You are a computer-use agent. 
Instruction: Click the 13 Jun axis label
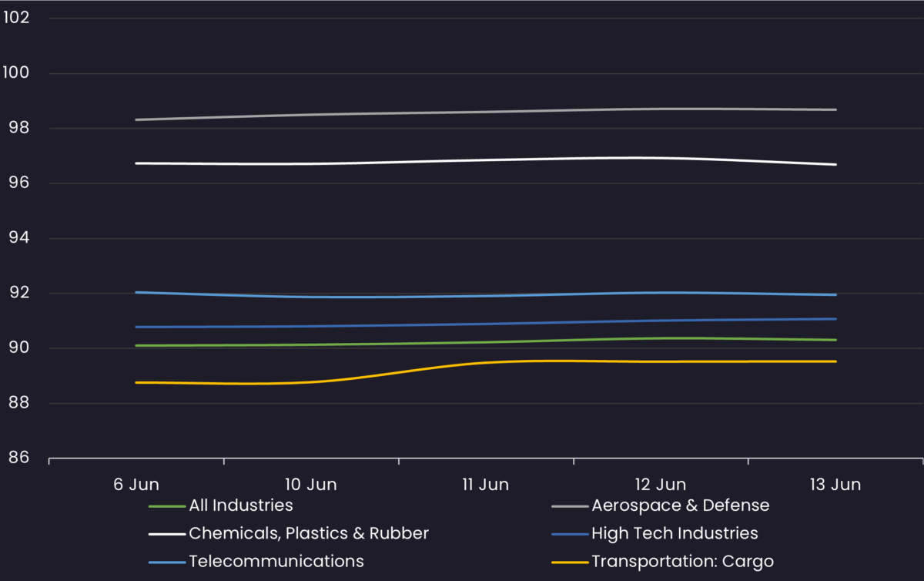835,485
